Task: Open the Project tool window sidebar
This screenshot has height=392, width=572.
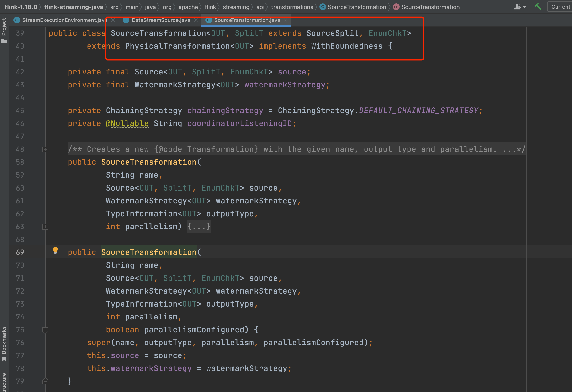Action: [4, 30]
